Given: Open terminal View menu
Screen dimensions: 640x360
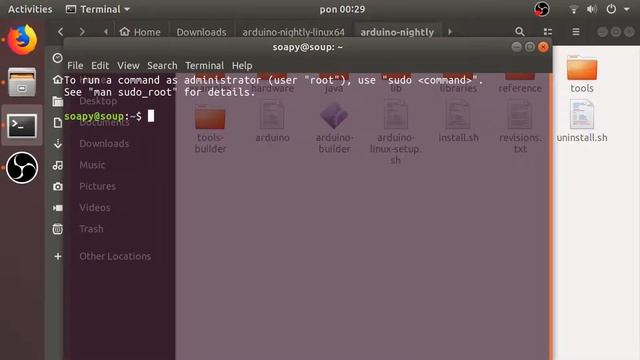Looking at the screenshot, I should pyautogui.click(x=128, y=66).
